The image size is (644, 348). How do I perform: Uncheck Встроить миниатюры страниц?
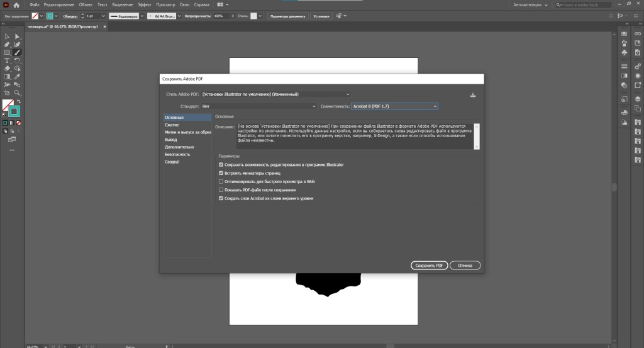(221, 173)
